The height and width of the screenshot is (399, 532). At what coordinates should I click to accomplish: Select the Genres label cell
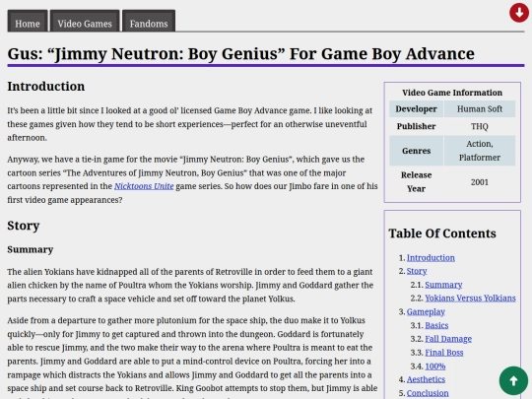click(417, 151)
